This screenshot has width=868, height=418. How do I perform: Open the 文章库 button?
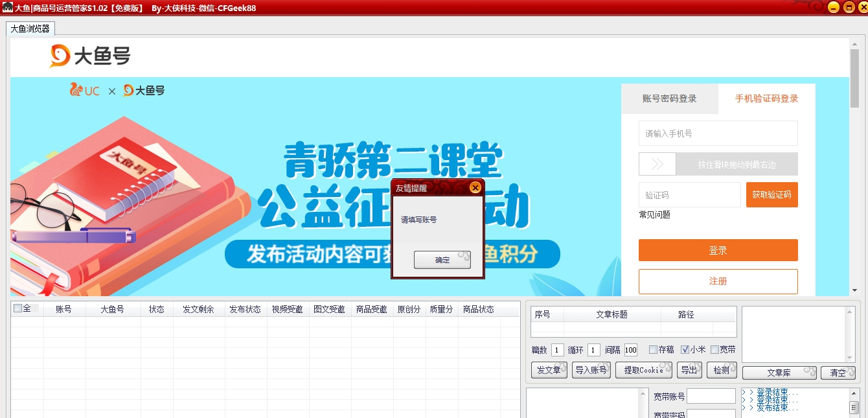point(779,373)
